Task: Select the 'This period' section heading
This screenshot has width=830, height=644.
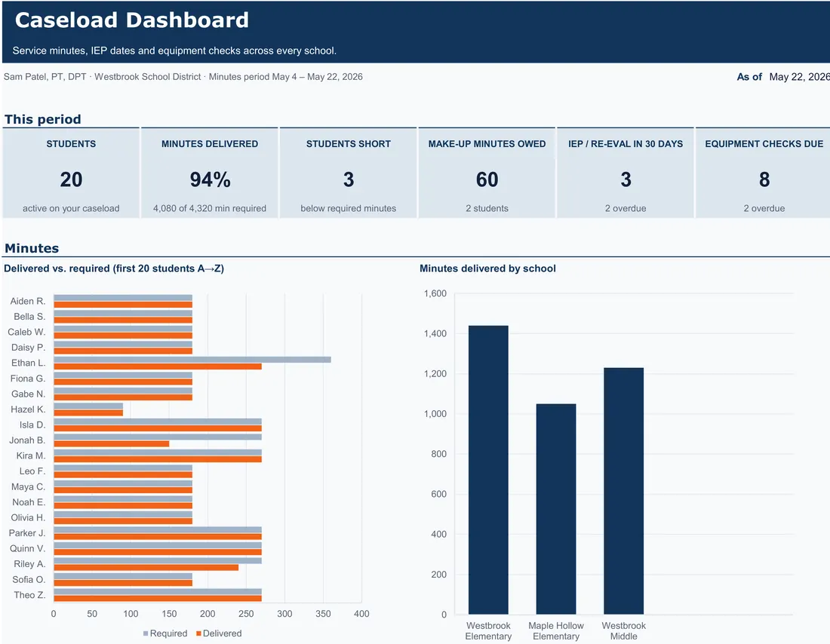Action: 43,119
